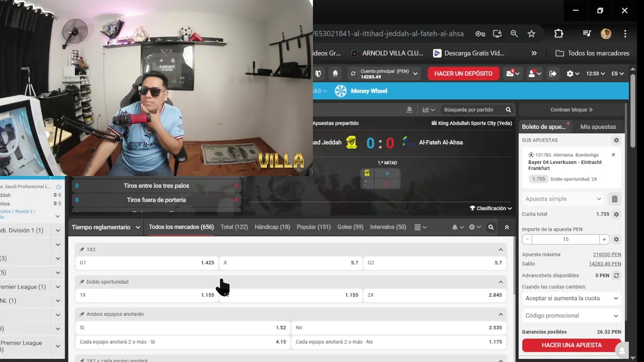Bookmark this page with the star icon

(531, 34)
